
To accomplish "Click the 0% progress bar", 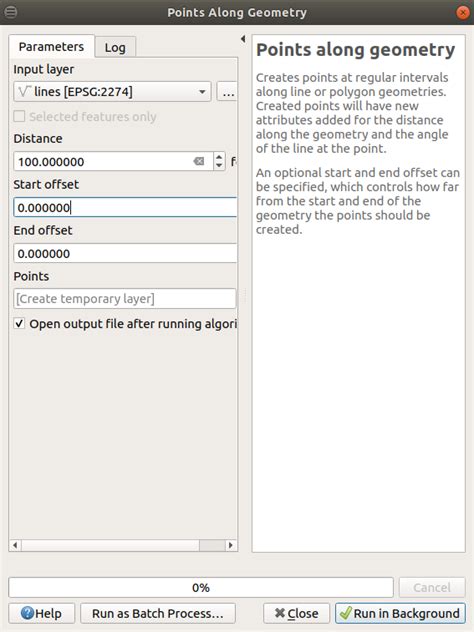I will tap(201, 588).
